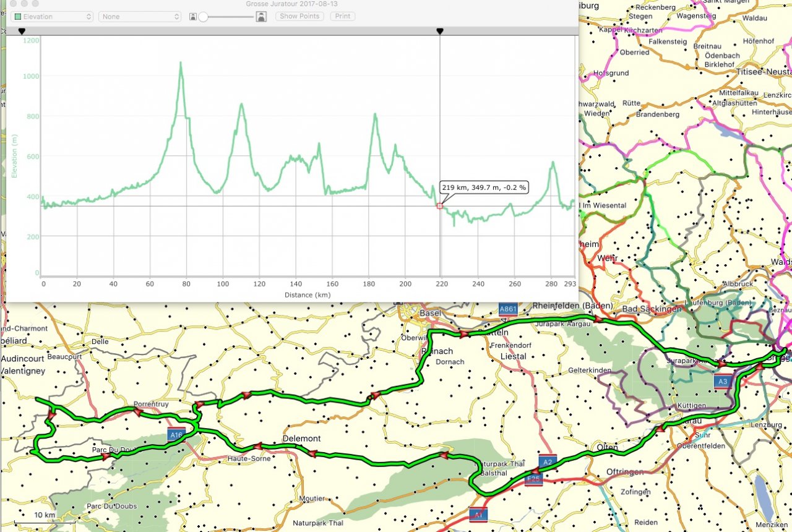Viewport: 792px width, 532px height.
Task: Click the Show Points button
Action: (x=300, y=16)
